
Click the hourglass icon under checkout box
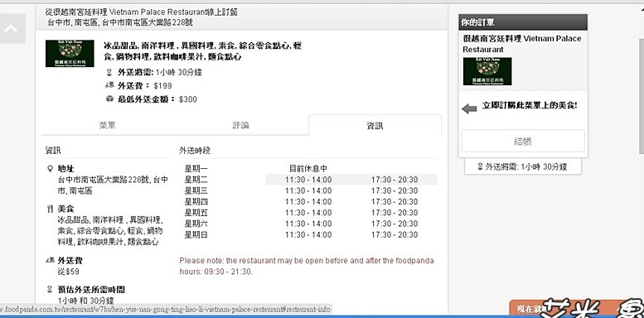[480, 166]
